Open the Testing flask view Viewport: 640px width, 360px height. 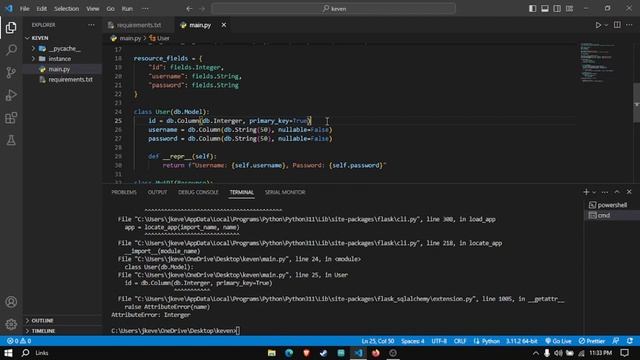pyautogui.click(x=11, y=140)
